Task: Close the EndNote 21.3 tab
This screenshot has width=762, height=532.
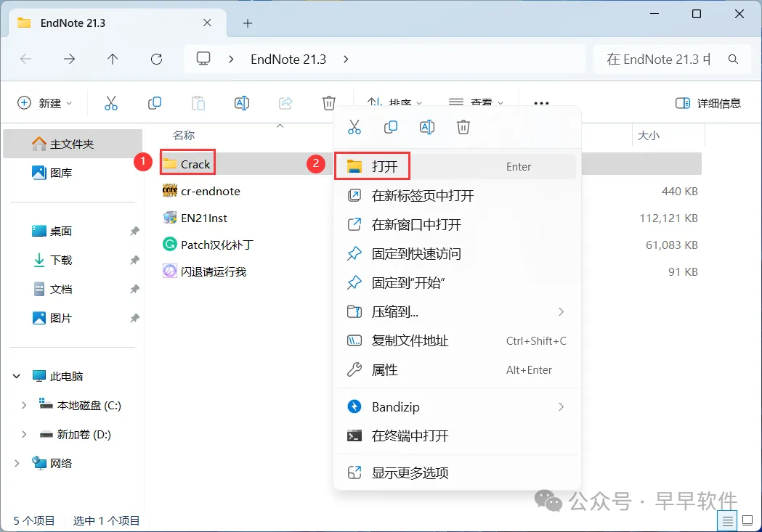Action: 207,22
